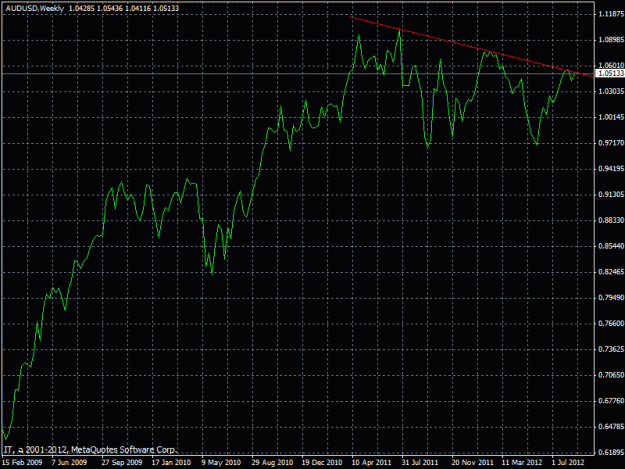This screenshot has height=469, width=625.
Task: Click the 0.67760 price axis label
Action: pos(611,401)
